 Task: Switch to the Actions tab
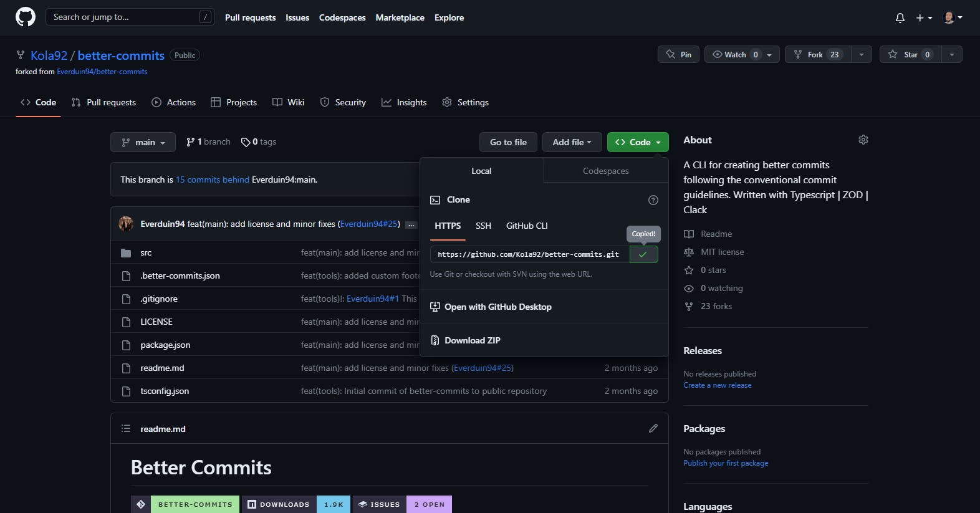174,102
